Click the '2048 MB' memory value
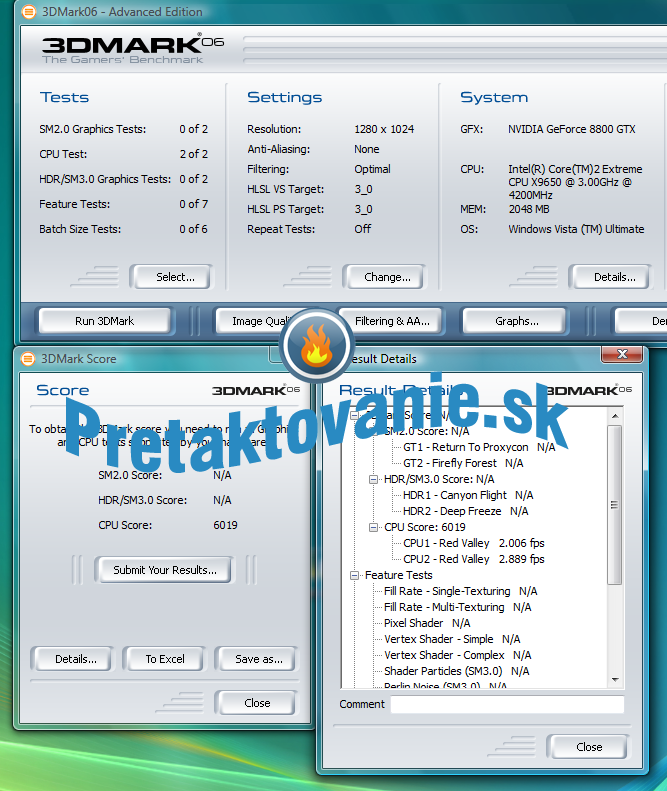This screenshot has height=791, width=667. click(x=528, y=209)
